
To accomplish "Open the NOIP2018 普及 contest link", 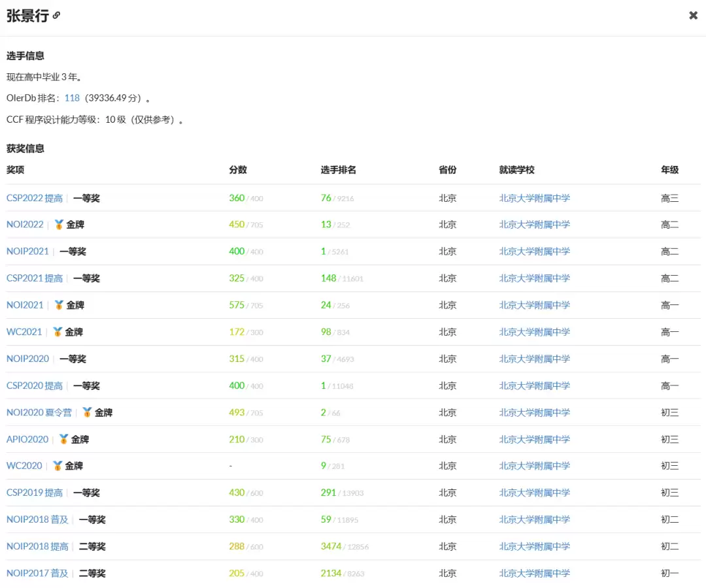I will click(37, 519).
